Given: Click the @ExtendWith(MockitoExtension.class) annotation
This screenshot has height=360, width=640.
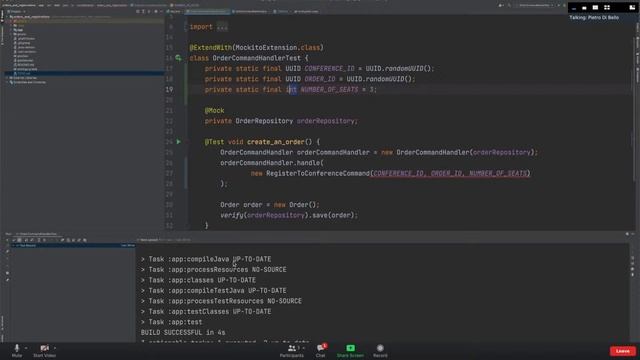Looking at the screenshot, I should [x=256, y=48].
